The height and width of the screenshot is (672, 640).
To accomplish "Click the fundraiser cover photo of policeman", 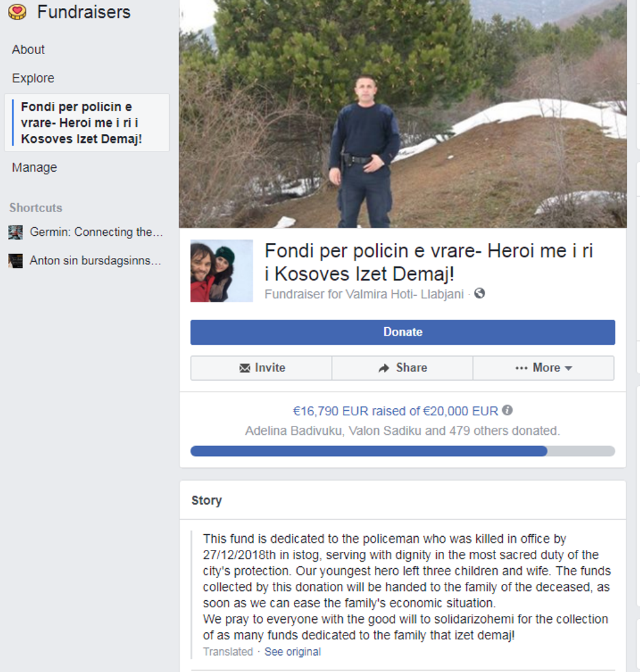I will (402, 114).
